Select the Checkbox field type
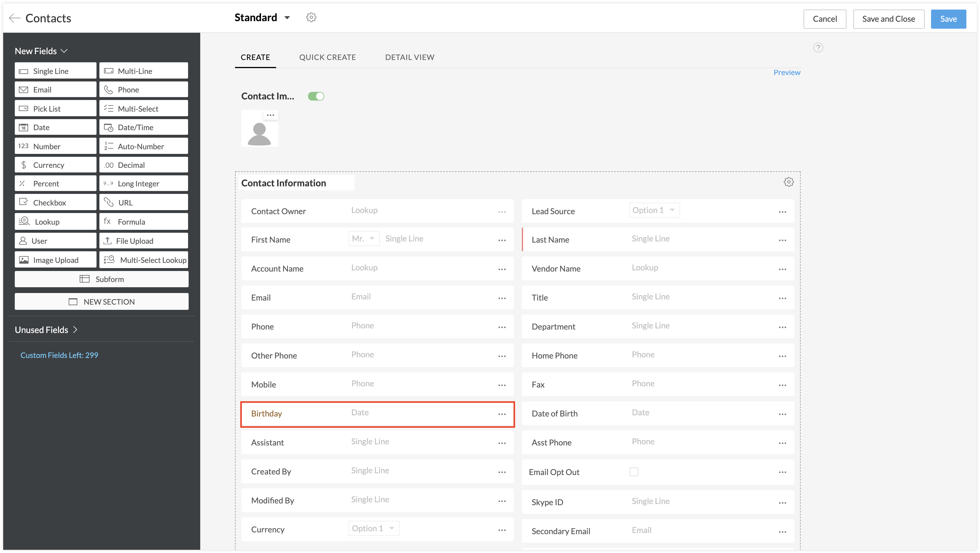This screenshot has height=553, width=980. tap(56, 203)
